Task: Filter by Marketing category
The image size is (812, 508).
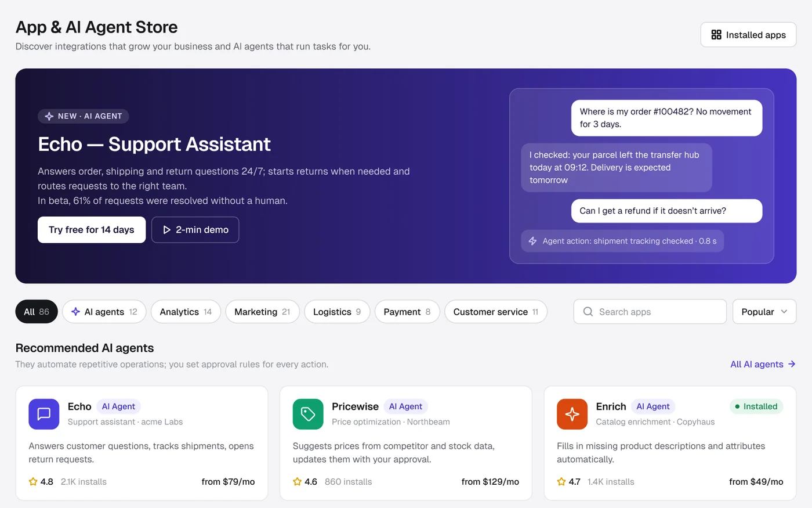Action: tap(262, 312)
